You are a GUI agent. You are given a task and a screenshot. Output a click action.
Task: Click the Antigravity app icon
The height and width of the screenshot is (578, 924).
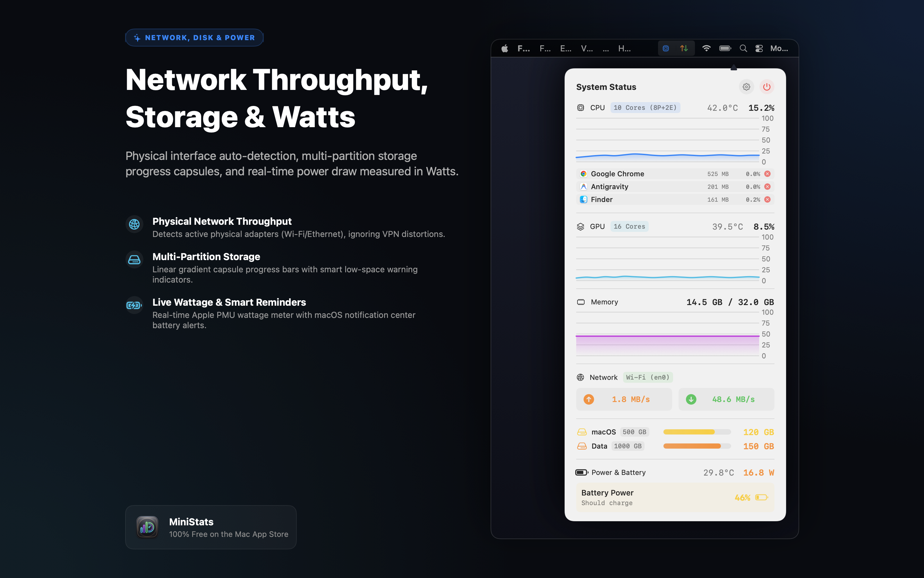click(x=583, y=187)
